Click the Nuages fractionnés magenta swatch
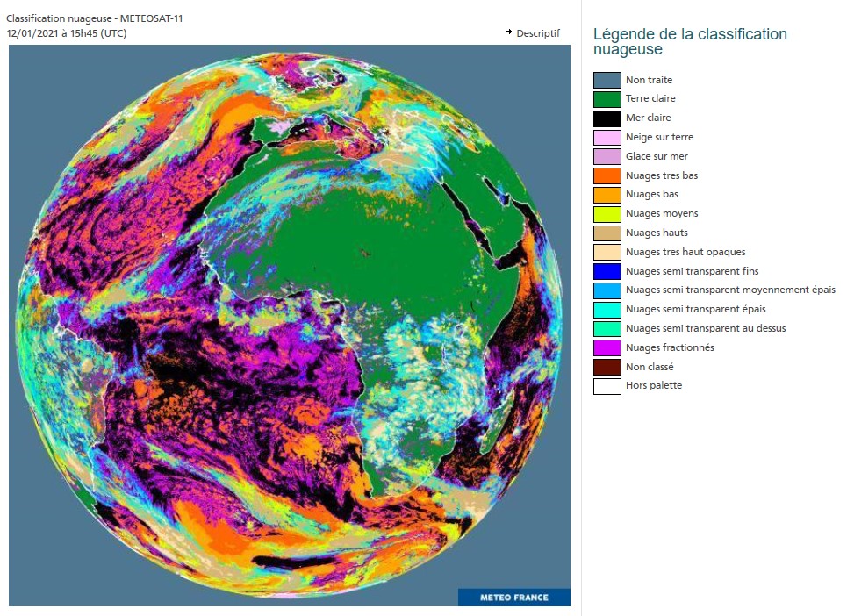 pyautogui.click(x=607, y=348)
